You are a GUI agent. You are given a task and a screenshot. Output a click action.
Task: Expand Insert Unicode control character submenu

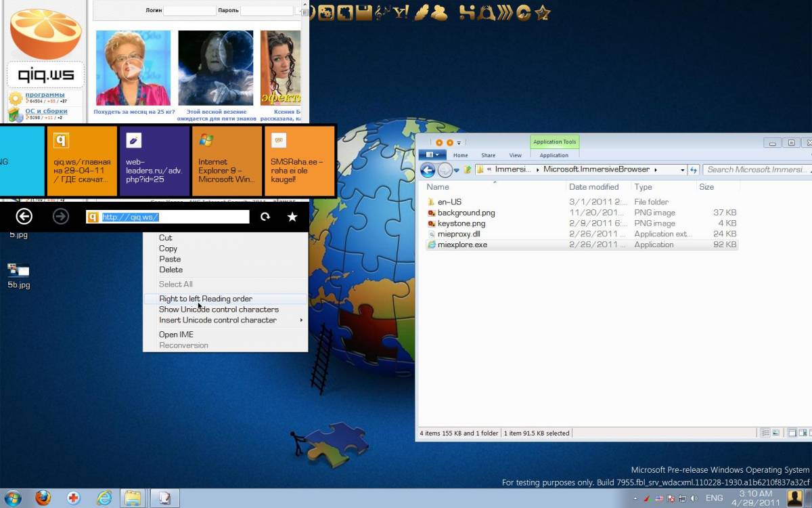(225, 320)
